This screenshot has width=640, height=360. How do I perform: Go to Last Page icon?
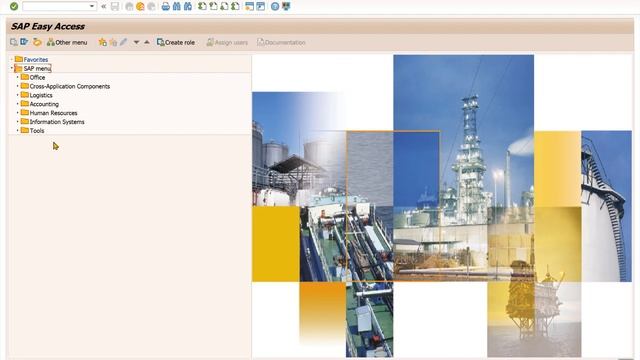pos(235,6)
